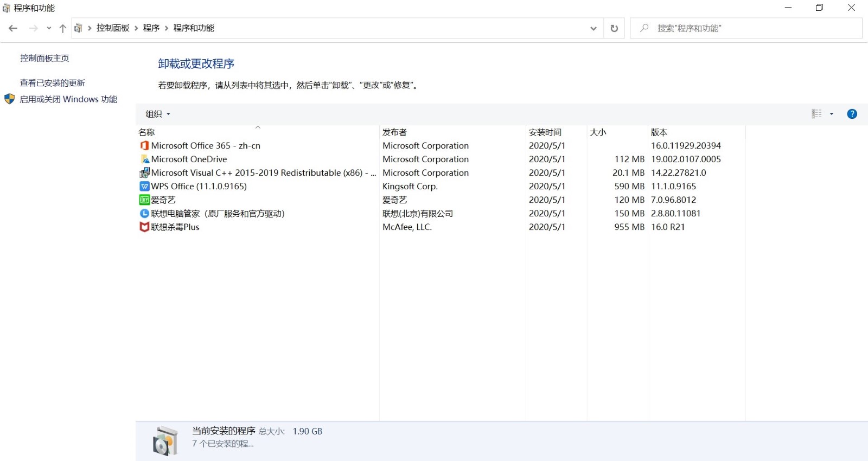Sort by the 大小 column header
Image resolution: width=868 pixels, height=461 pixels.
click(617, 132)
